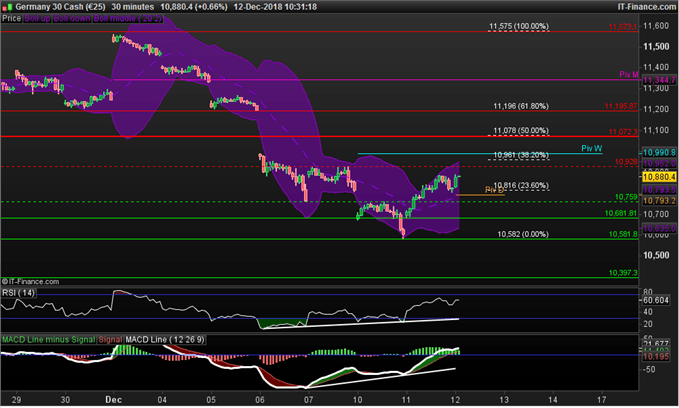679x408 pixels.
Task: Click the red 10.195 MACD value tag
Action: point(656,356)
